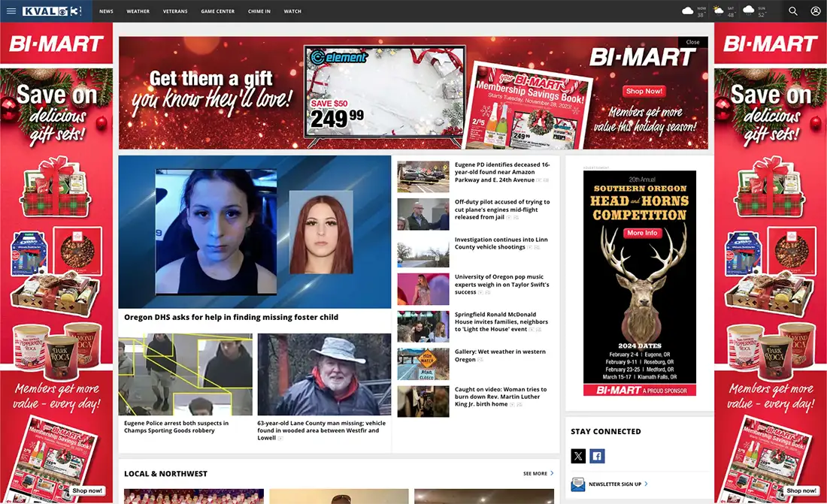Open off-duty pilot released from jail story
Viewport: 827px width, 504px height.
pos(502,210)
